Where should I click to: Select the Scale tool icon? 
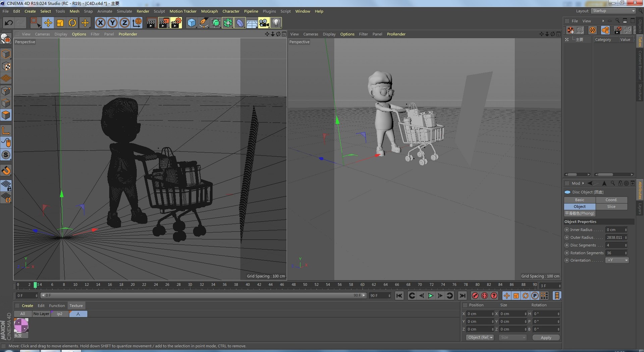click(60, 23)
